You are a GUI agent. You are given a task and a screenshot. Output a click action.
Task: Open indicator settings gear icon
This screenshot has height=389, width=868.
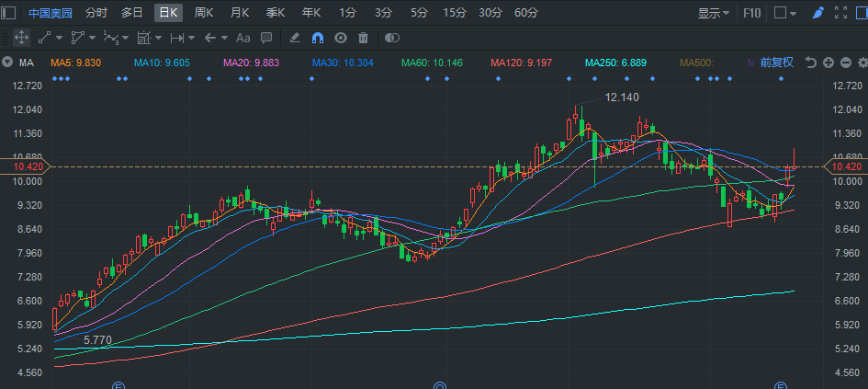pyautogui.click(x=862, y=63)
